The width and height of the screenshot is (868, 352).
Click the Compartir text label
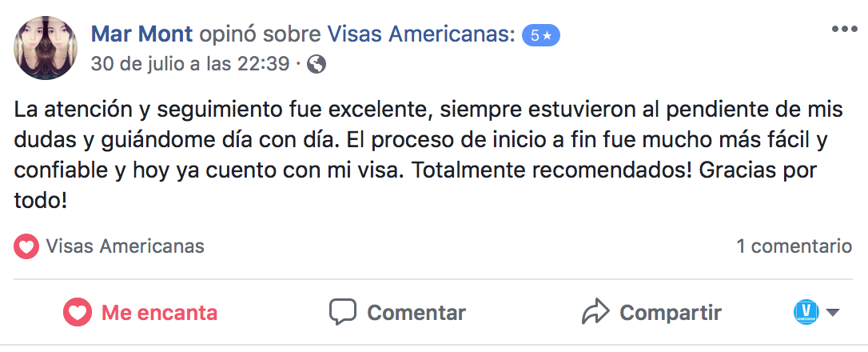[x=670, y=312]
